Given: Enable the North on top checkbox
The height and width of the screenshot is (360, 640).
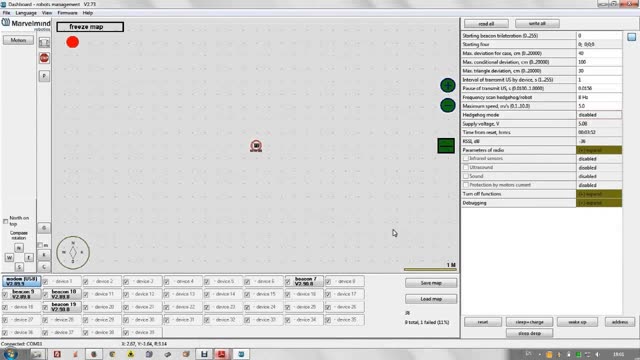Looking at the screenshot, I should tap(5, 221).
